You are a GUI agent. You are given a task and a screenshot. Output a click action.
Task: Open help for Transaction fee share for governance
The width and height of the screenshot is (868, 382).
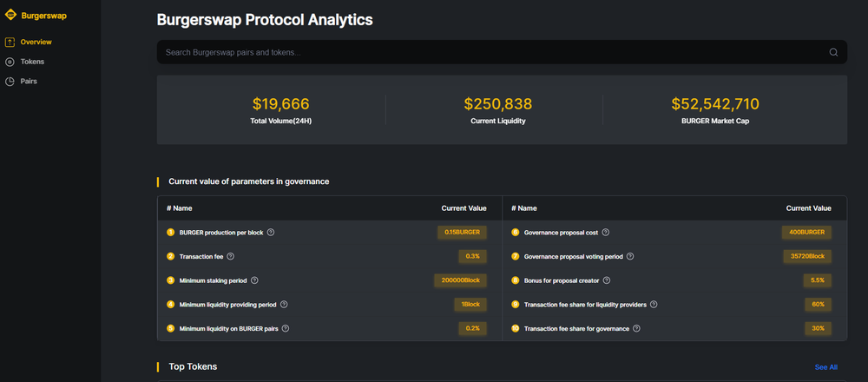(637, 328)
